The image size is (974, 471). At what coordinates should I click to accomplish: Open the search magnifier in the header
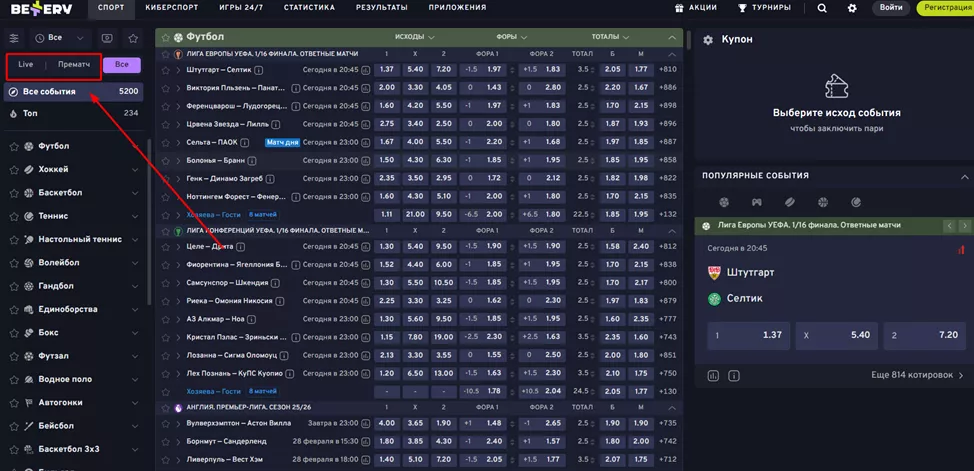(822, 8)
